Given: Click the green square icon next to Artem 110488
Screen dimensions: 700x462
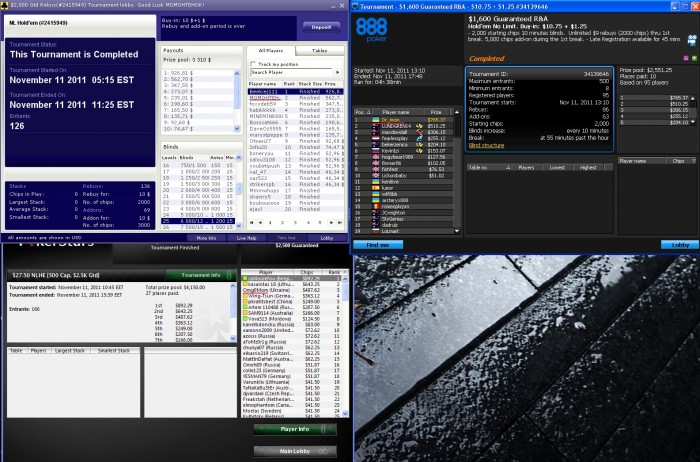Looking at the screenshot, I should [x=245, y=308].
